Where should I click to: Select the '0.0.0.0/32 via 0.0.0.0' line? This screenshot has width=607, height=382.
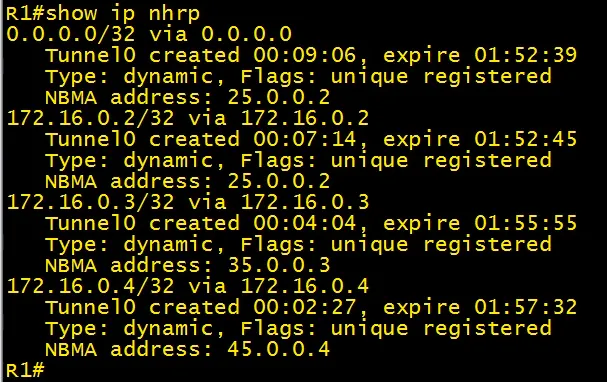coord(149,34)
